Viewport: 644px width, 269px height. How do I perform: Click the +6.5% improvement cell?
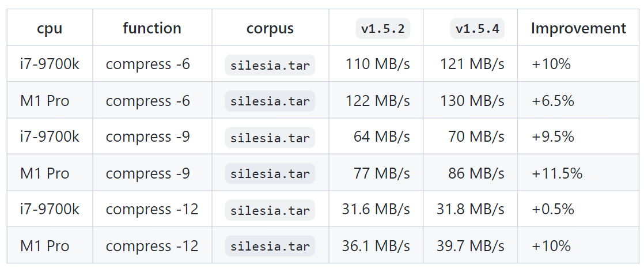coord(553,101)
